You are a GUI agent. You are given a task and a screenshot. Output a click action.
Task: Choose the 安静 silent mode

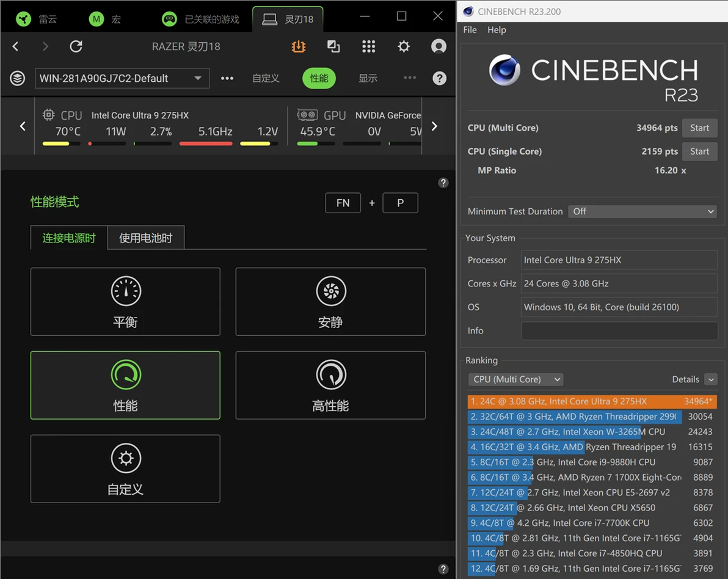point(330,301)
